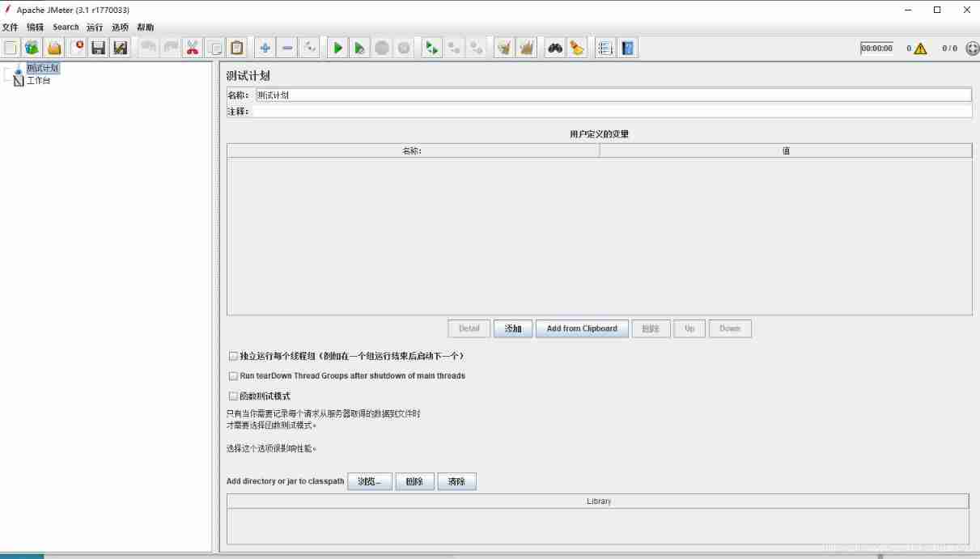Open the 帮助 menu
This screenshot has width=980, height=559.
click(x=145, y=28)
